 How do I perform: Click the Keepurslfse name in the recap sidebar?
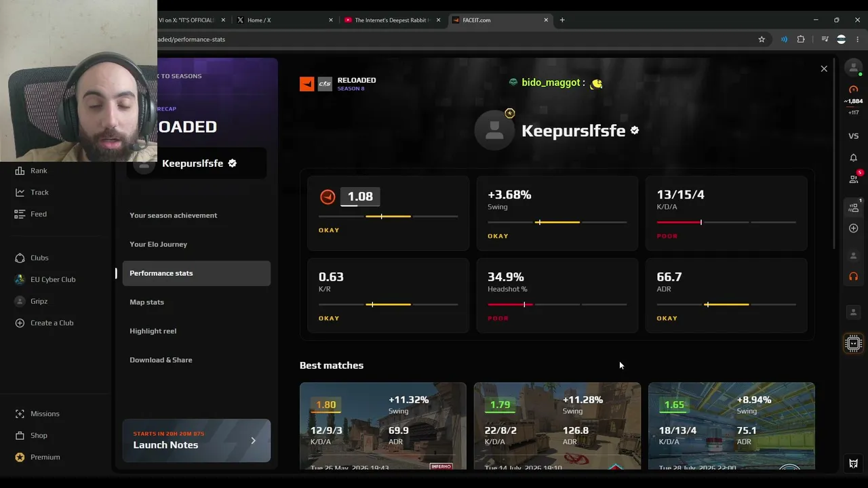point(193,163)
